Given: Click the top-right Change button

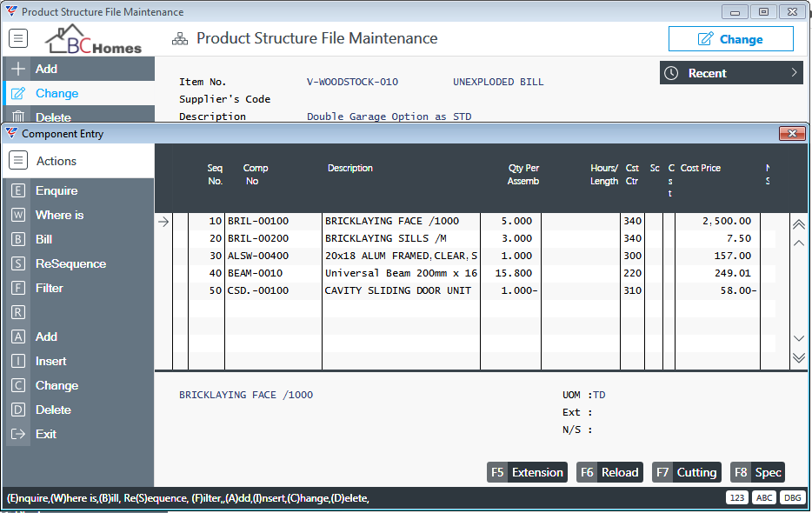Looking at the screenshot, I should pyautogui.click(x=730, y=39).
